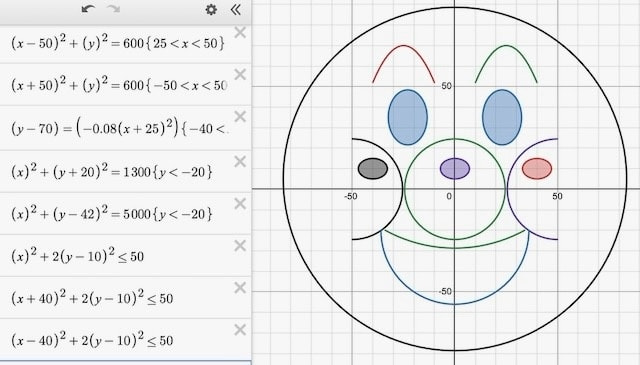640x365 pixels.
Task: Collapse the expression list with double chevron
Action: 236,9
